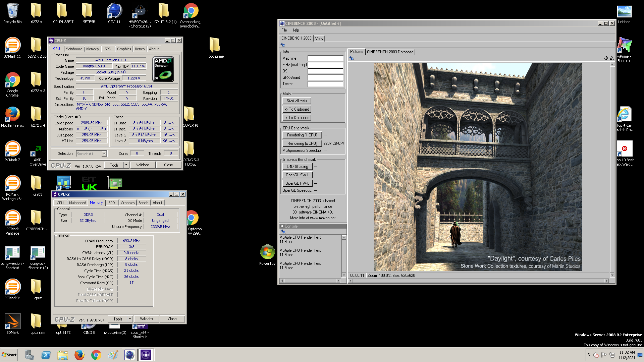
Task: Select the Mainboard tab in upper CPU-Z
Action: pos(74,49)
